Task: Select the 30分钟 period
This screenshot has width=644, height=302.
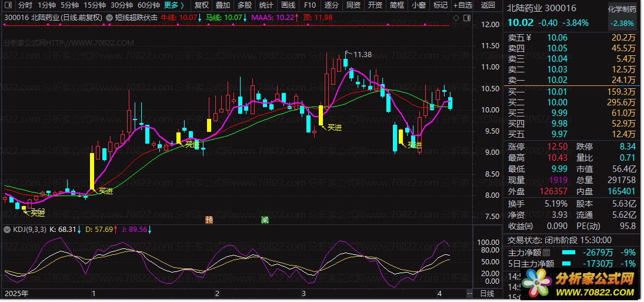Action: point(122,5)
